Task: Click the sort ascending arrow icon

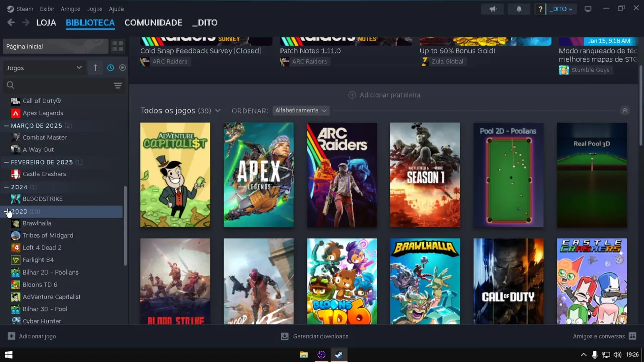Action: tap(95, 68)
